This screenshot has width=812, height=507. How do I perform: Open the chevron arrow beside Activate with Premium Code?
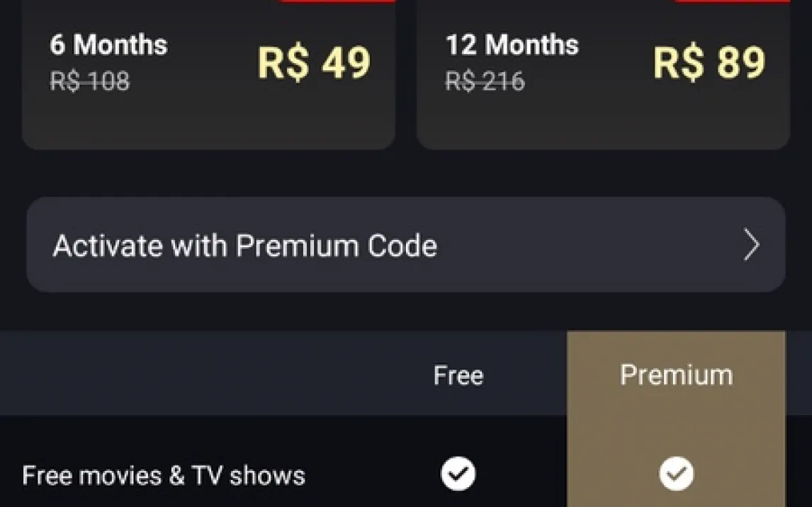click(x=751, y=246)
